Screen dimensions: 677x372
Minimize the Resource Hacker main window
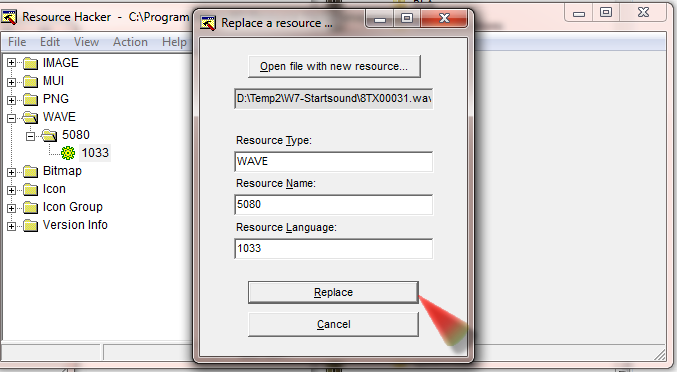pos(579,12)
